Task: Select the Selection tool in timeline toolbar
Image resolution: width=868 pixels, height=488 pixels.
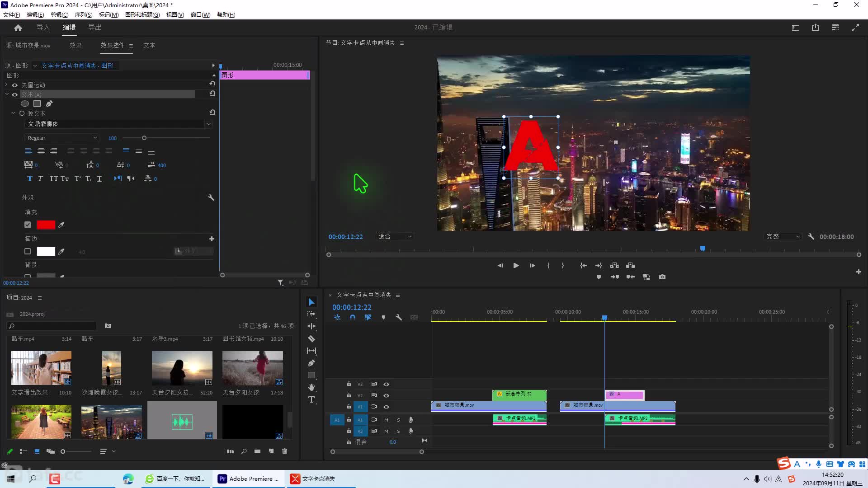Action: (311, 302)
